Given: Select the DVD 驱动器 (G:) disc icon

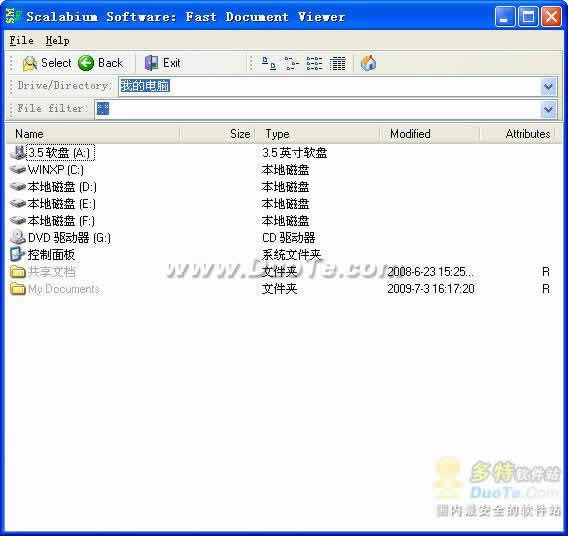Looking at the screenshot, I should coord(17,238).
